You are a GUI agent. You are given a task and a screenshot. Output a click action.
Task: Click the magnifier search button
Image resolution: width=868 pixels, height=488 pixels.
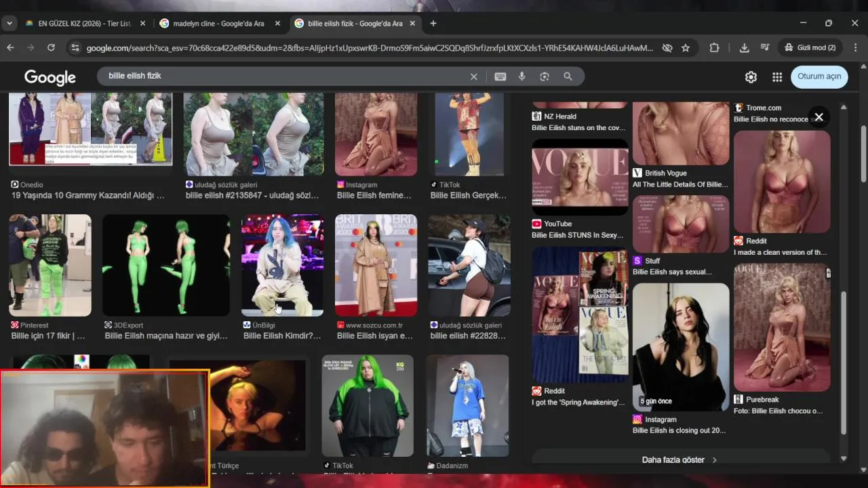568,77
